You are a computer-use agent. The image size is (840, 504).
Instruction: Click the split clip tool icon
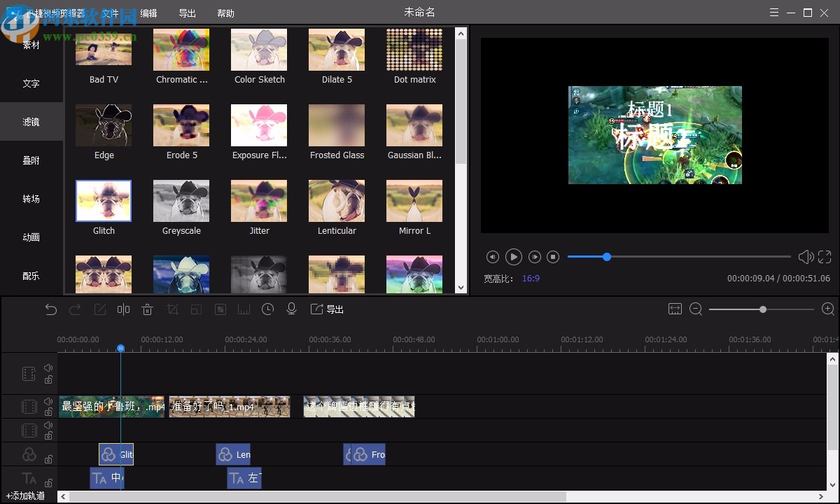click(x=123, y=309)
